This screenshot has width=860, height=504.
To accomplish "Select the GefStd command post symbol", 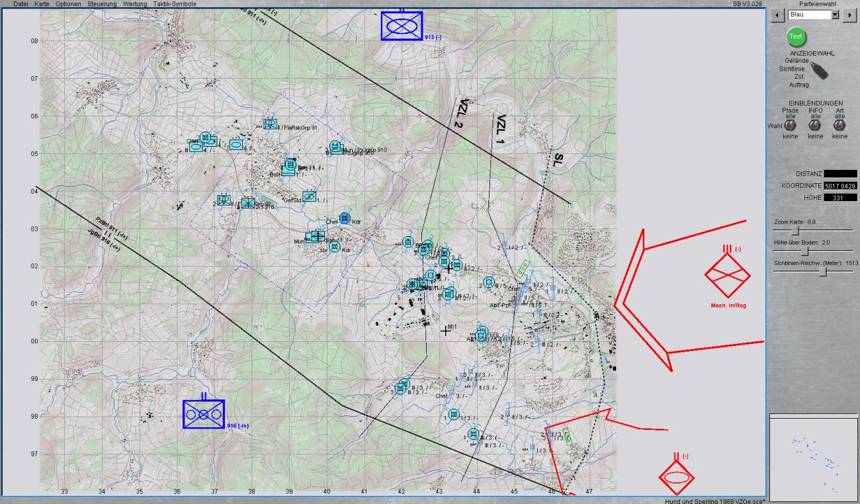I will click(308, 196).
